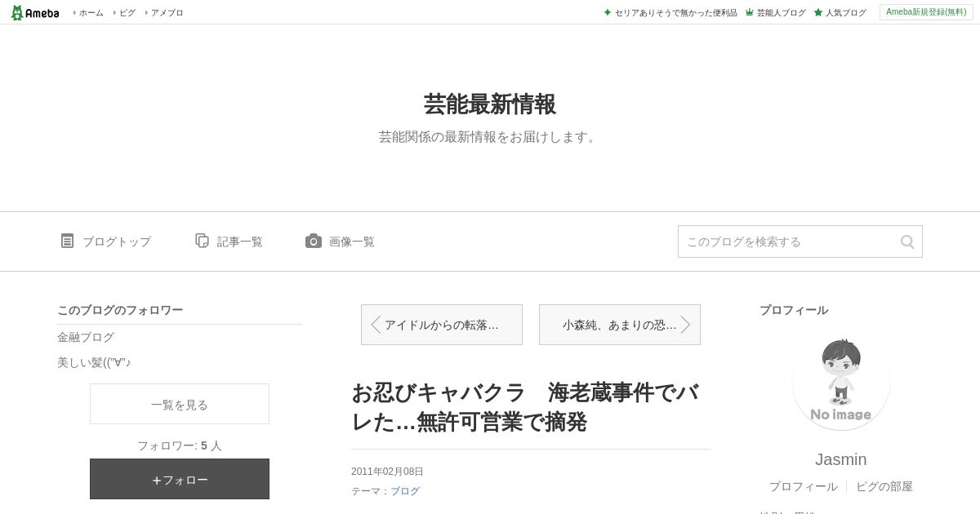
Task: Open follower 美しい髪(('∀'♪
Action: (94, 362)
